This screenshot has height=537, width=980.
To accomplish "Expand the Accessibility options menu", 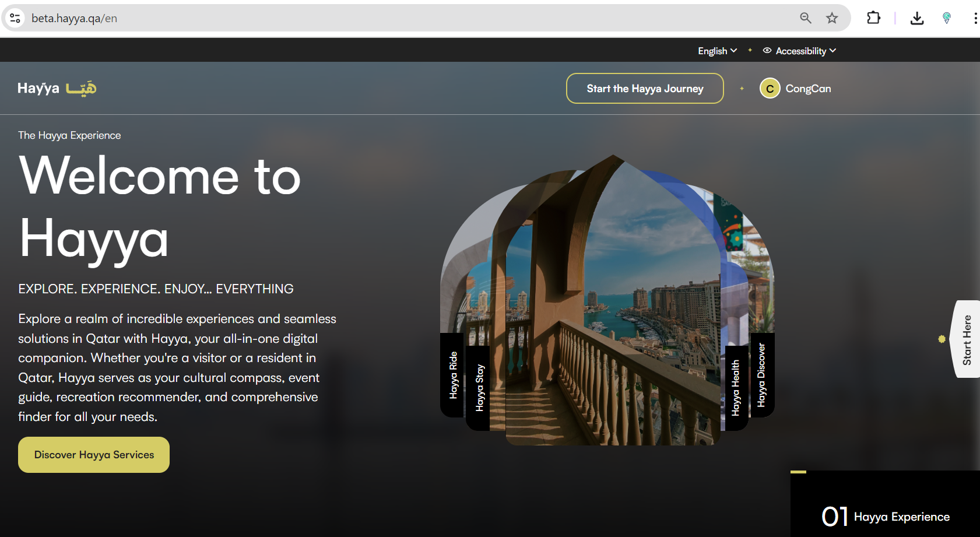I will click(806, 51).
